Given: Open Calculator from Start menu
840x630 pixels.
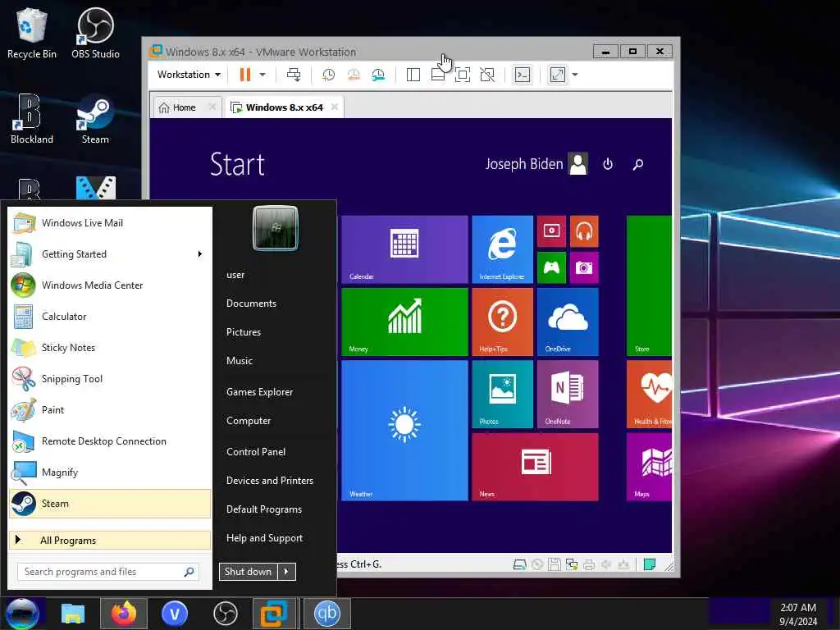Looking at the screenshot, I should [x=110, y=316].
